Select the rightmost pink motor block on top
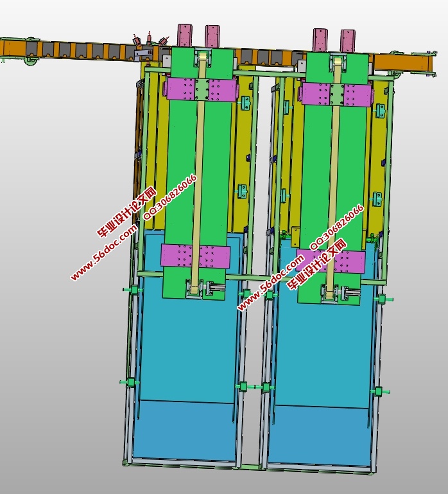 [348, 40]
